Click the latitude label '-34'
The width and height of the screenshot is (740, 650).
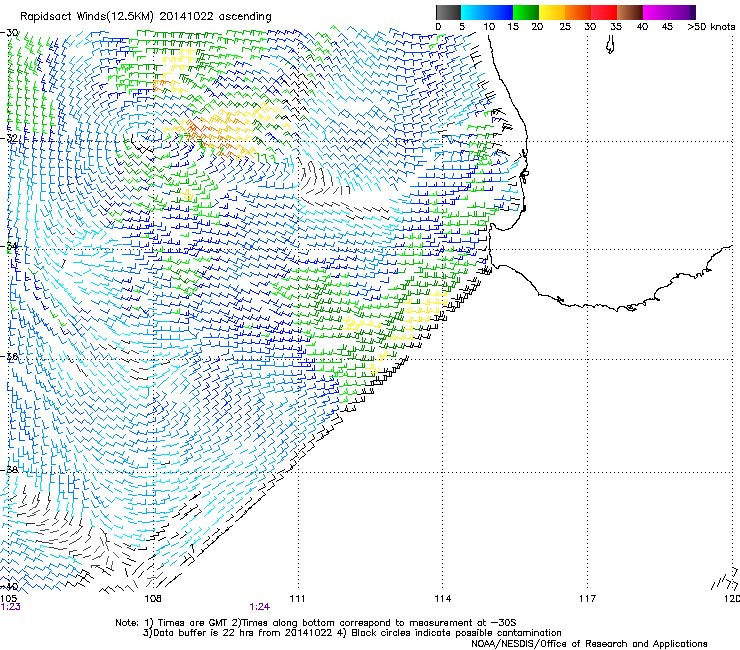[10, 246]
